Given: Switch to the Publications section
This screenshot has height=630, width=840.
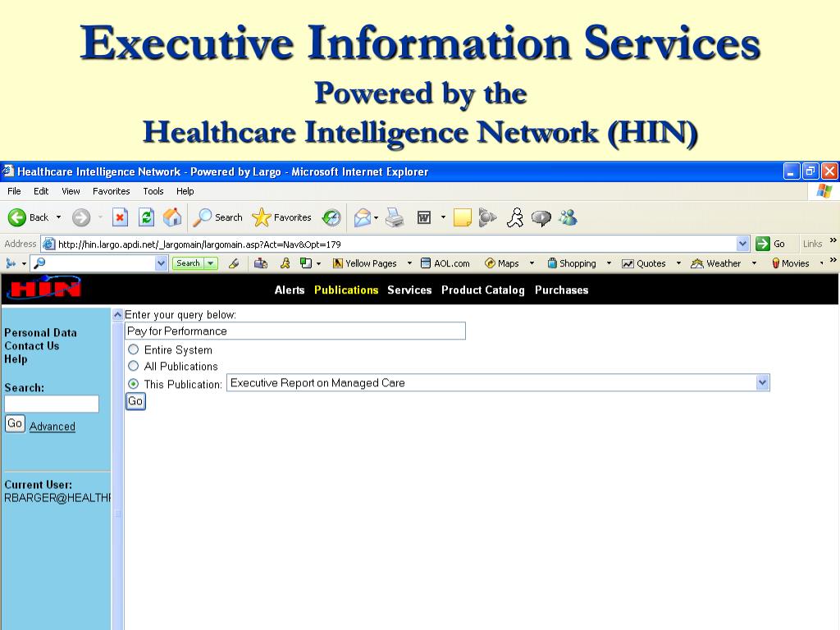Looking at the screenshot, I should 346,290.
